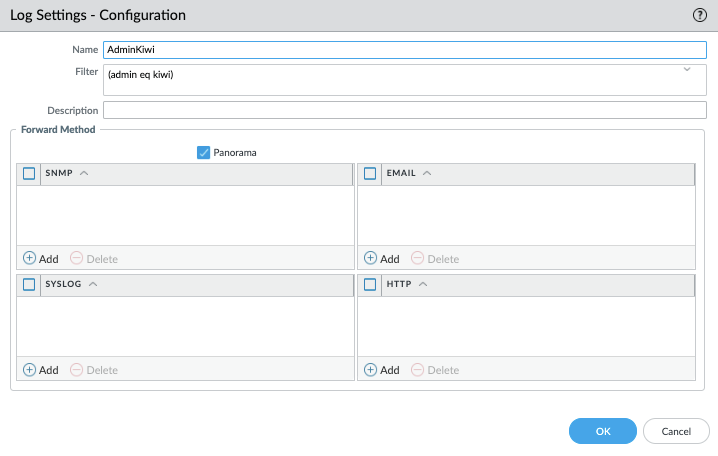Click into the Name field
The height and width of the screenshot is (456, 718).
pyautogui.click(x=404, y=50)
